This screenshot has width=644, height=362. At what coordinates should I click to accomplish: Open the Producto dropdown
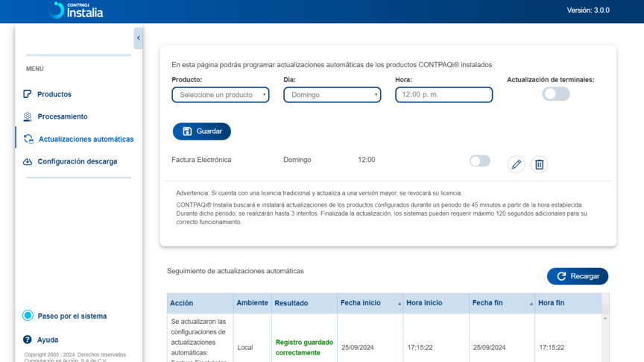tap(221, 95)
